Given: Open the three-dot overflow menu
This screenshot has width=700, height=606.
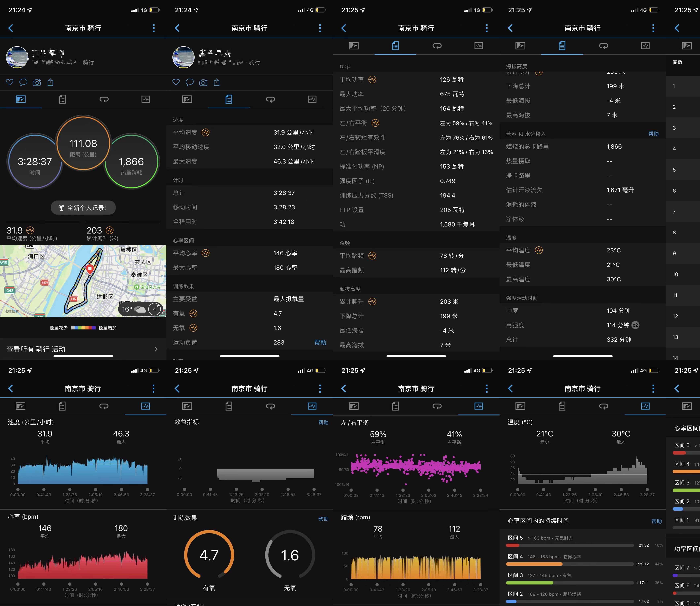Looking at the screenshot, I should click(x=154, y=28).
